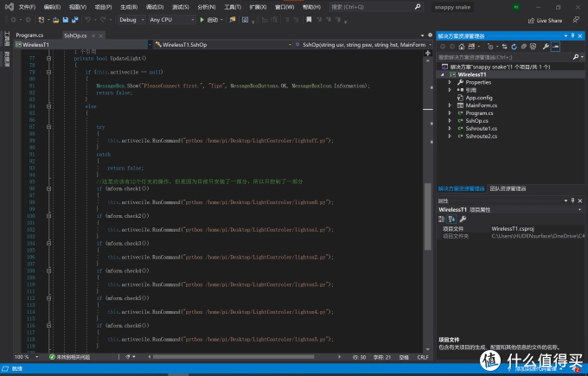Start debugging with green play button
Screen dimensions: 588x376
pos(201,20)
